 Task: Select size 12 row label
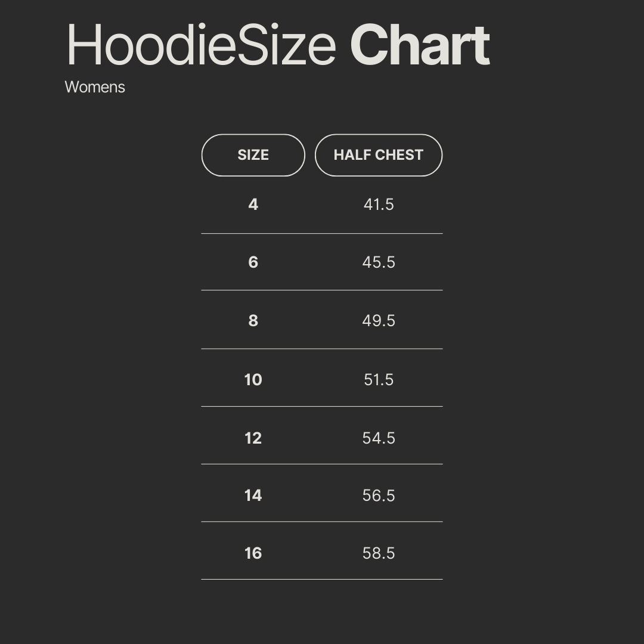pyautogui.click(x=253, y=438)
